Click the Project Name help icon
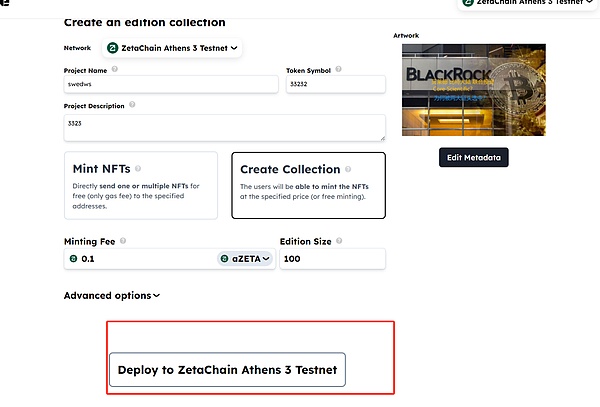This screenshot has height=407, width=600. click(115, 69)
